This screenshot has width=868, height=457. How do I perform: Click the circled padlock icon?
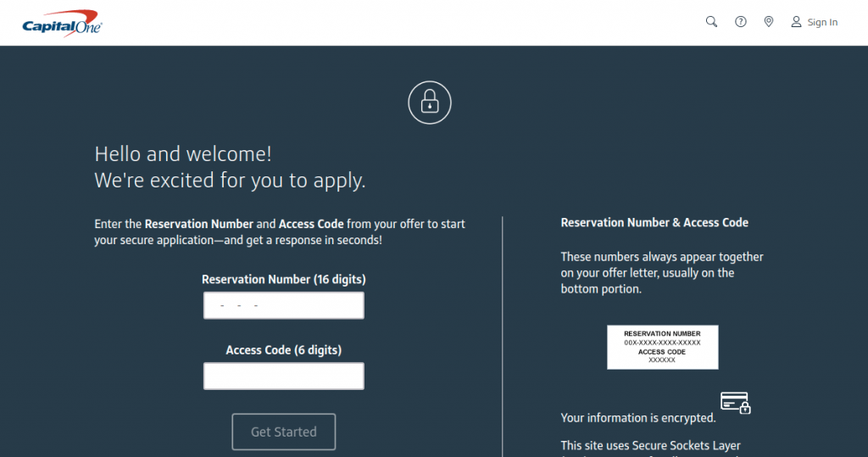pyautogui.click(x=430, y=103)
